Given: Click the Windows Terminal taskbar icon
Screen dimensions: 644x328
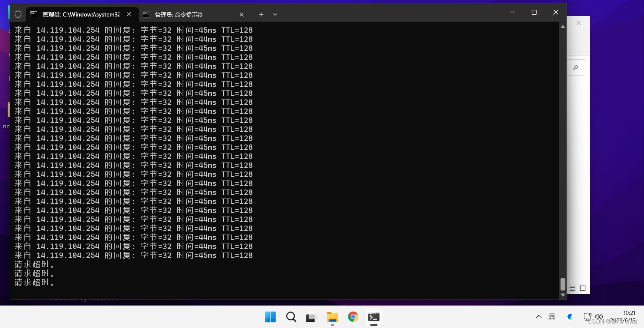Looking at the screenshot, I should tap(373, 317).
